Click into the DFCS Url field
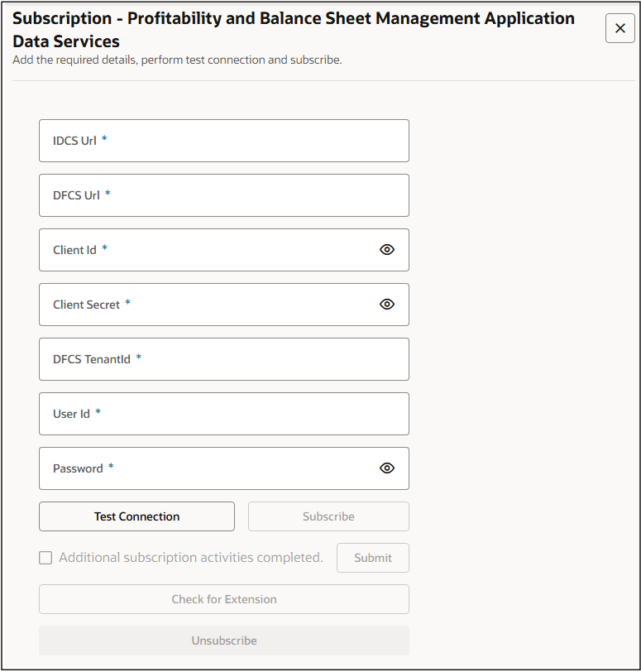Viewport: 641px width, 672px height. pos(223,195)
